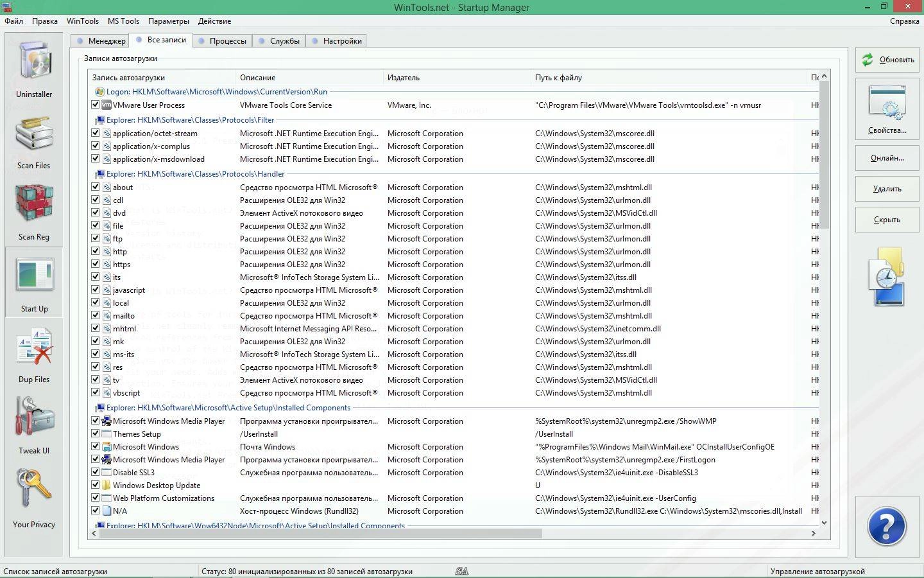Select the Start Up tool
924x578 pixels.
pos(34,283)
